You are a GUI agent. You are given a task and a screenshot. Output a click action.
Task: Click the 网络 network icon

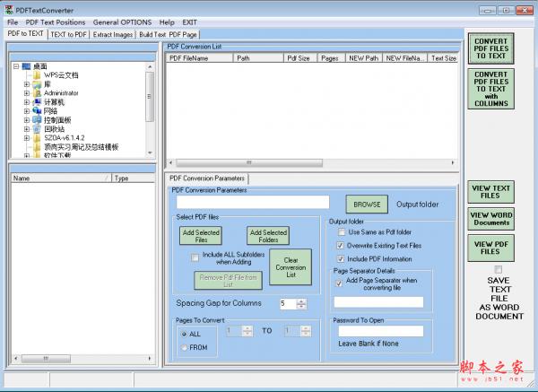pos(37,110)
